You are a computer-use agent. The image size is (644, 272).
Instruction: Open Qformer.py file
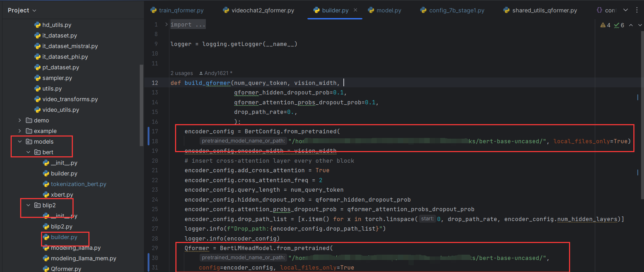tap(66, 269)
